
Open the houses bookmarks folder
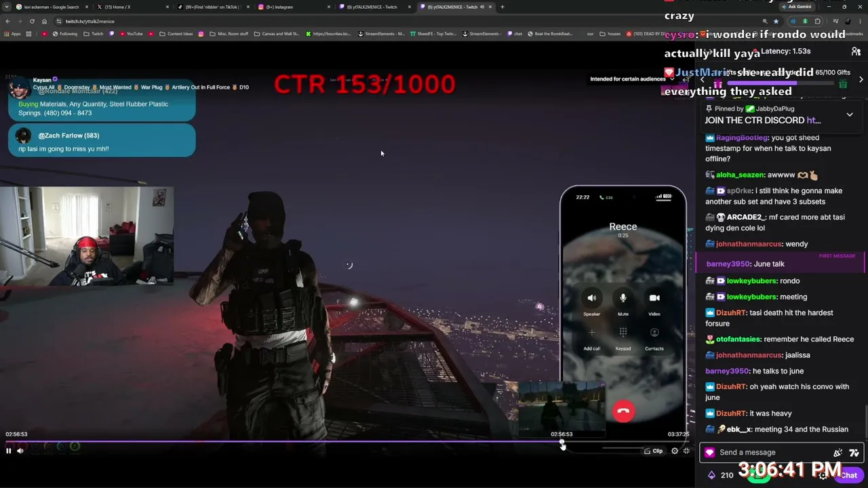click(610, 34)
